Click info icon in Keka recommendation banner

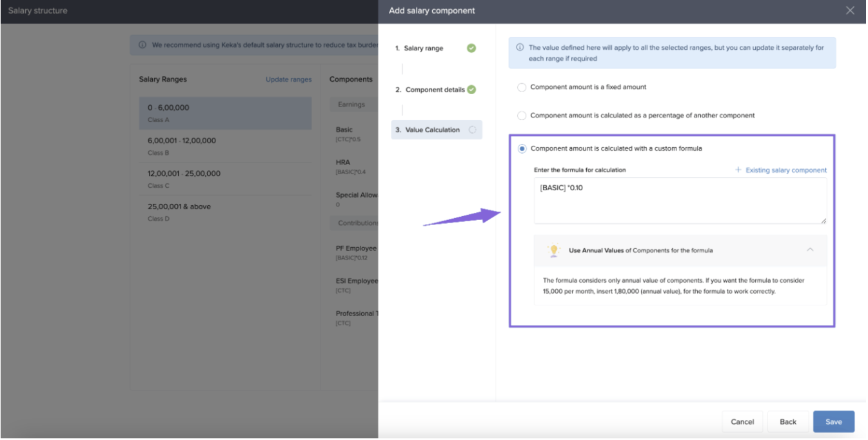point(143,45)
